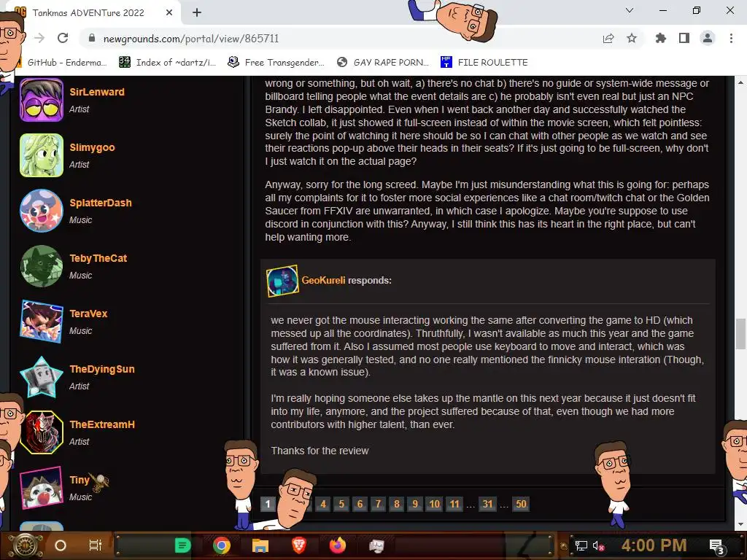
Task: Open Cortana circle icon on taskbar
Action: [61, 545]
